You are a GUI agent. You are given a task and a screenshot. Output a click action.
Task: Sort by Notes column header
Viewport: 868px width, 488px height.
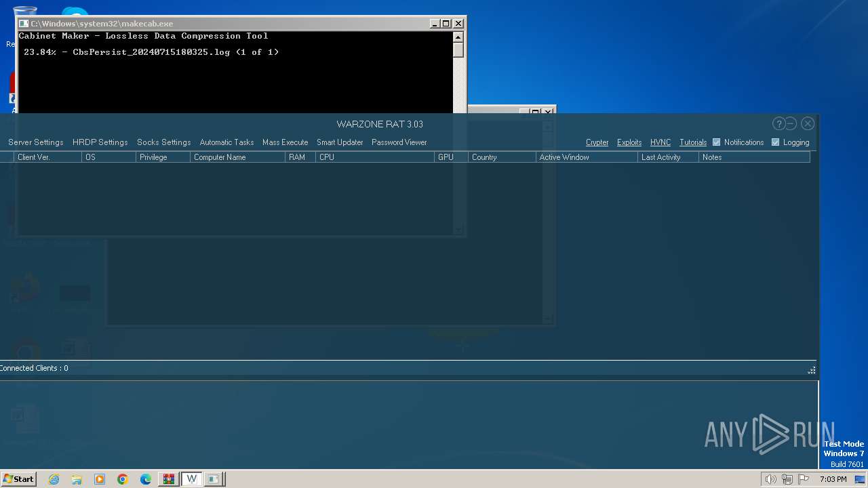tap(754, 157)
